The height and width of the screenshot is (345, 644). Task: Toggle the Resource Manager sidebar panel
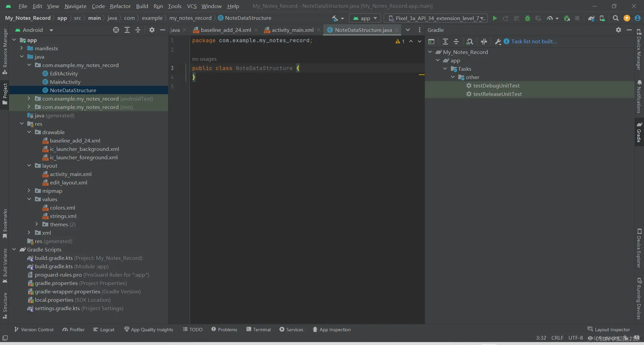pyautogui.click(x=5, y=51)
